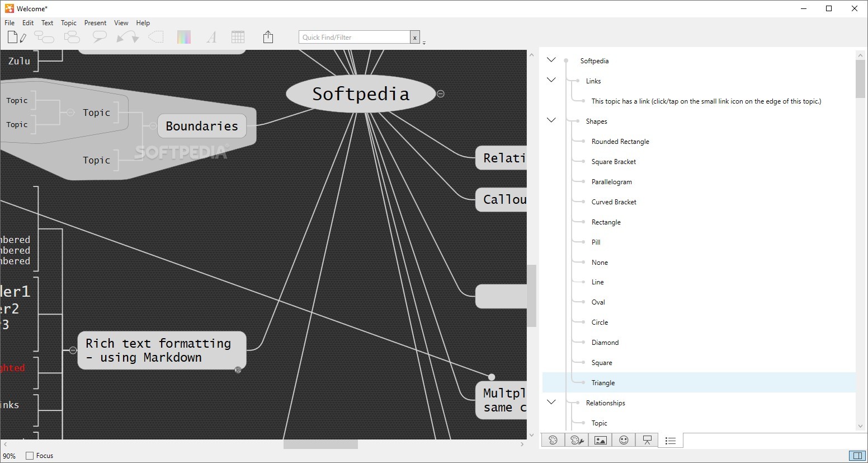868x463 pixels.
Task: Open the Text menu
Action: [x=48, y=23]
